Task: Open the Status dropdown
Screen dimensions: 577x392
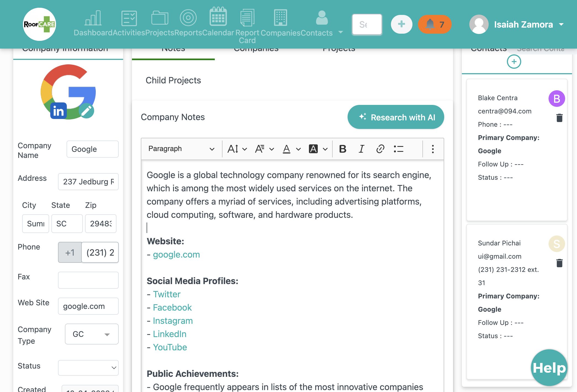Action: pos(88,367)
